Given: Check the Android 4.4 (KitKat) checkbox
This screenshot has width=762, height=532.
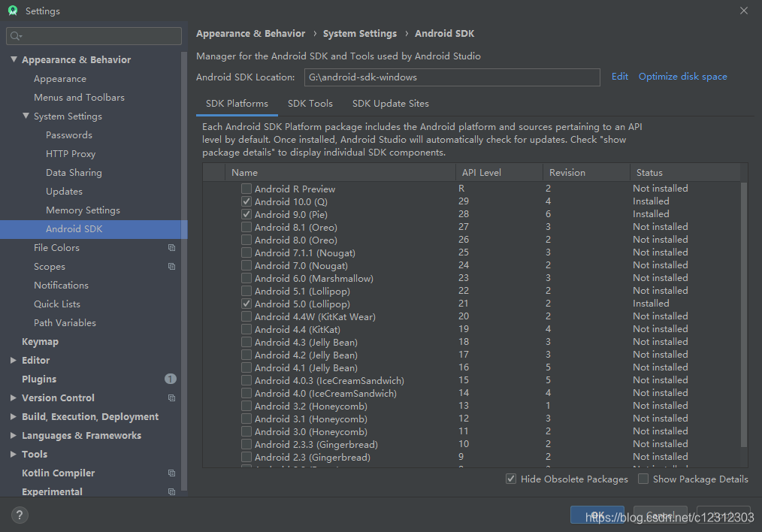Looking at the screenshot, I should click(246, 329).
